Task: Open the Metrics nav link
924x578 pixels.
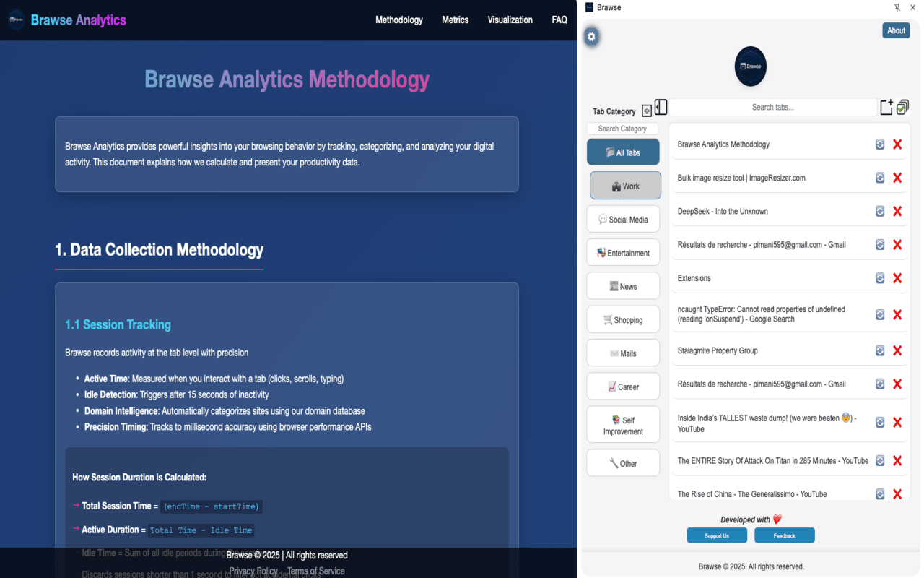Action: [456, 20]
